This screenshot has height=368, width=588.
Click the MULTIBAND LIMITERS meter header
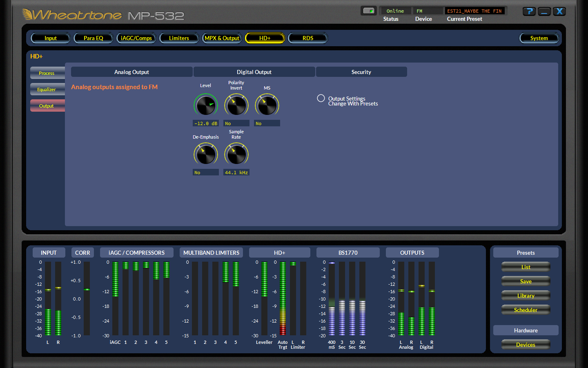click(x=212, y=253)
